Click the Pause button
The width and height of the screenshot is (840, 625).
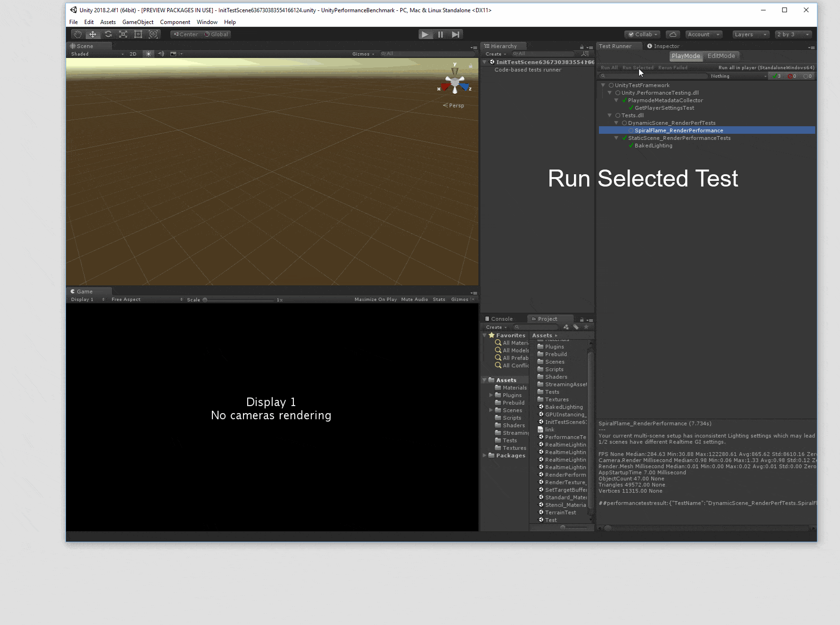click(x=440, y=34)
